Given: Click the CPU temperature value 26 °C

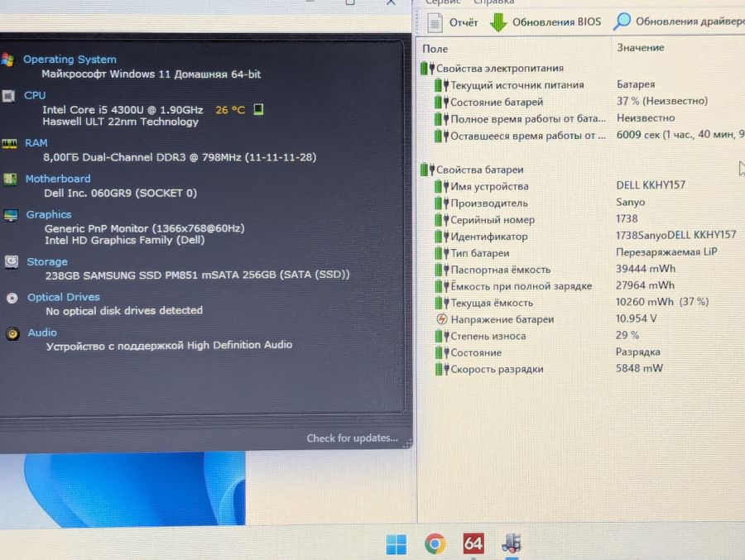Looking at the screenshot, I should (230, 110).
